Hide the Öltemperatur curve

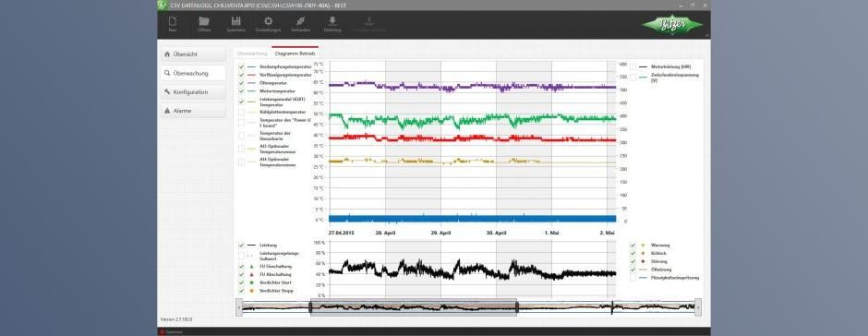241,82
